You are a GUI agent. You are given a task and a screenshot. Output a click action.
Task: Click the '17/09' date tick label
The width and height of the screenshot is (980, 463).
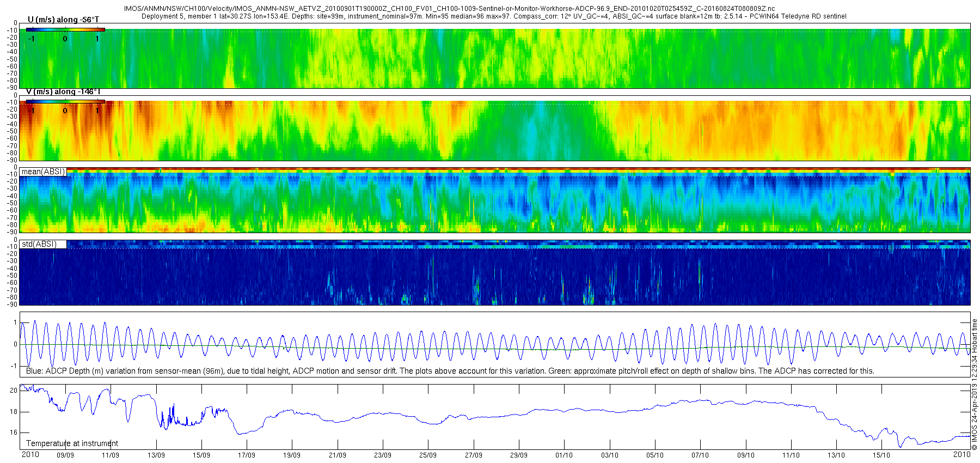point(247,455)
